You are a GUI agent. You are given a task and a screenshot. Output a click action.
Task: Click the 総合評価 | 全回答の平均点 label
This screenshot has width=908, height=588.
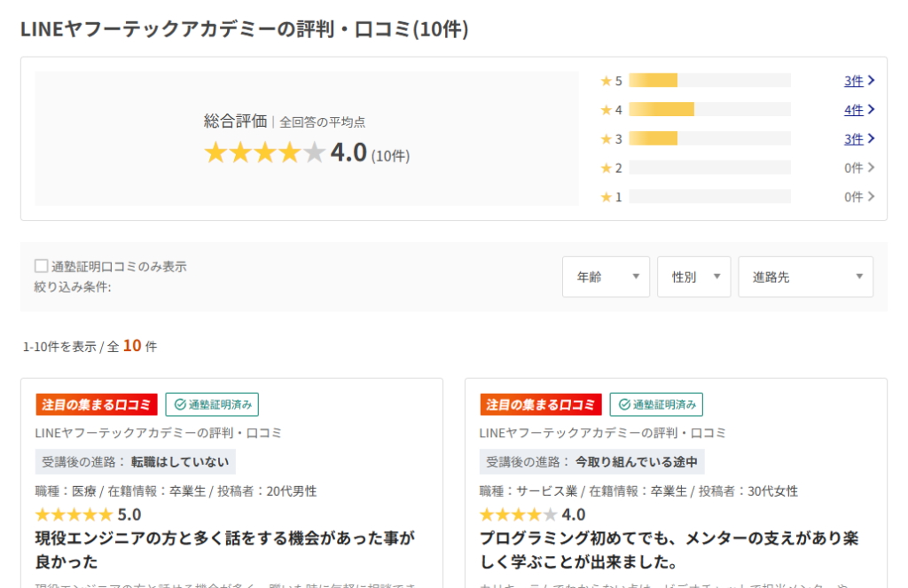pyautogui.click(x=285, y=122)
